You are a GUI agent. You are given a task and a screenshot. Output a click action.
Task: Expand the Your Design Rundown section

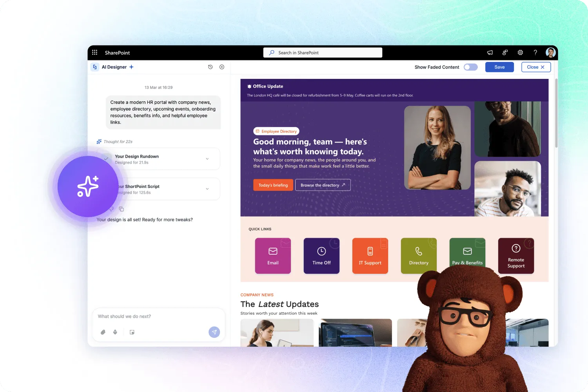point(207,159)
